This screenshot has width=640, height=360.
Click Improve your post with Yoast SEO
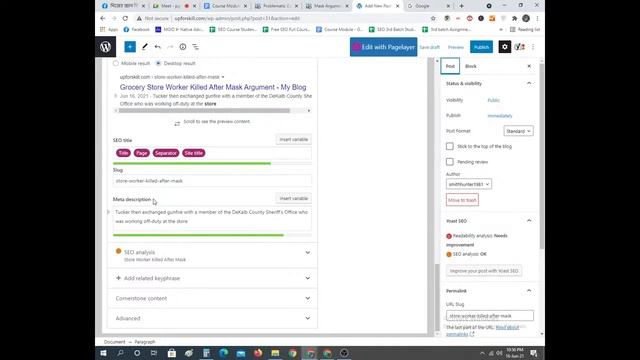click(484, 271)
